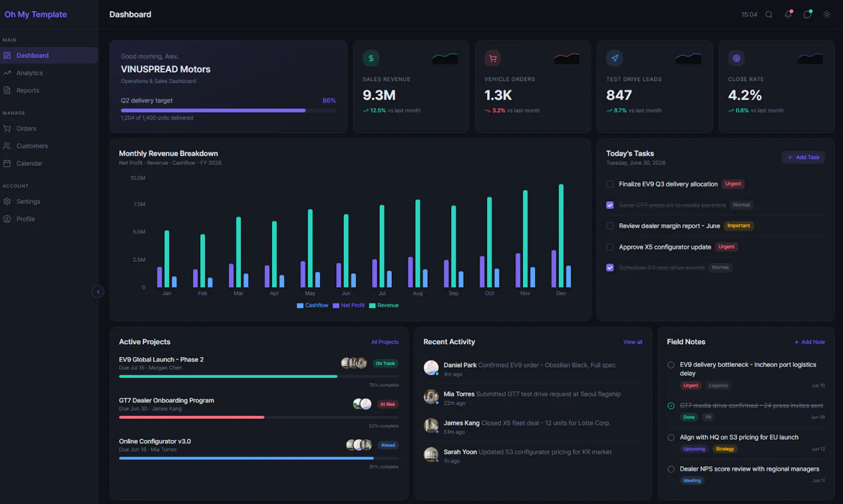Open Reports from the sidebar

49,90
